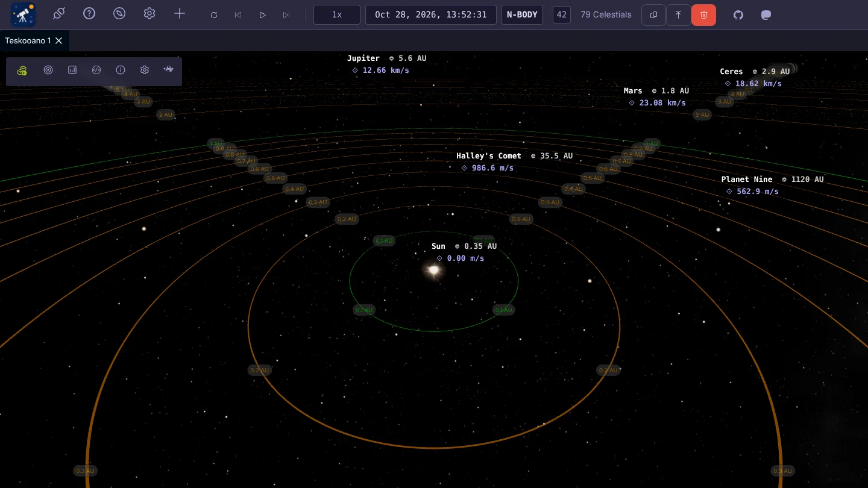The height and width of the screenshot is (488, 868).
Task: Close the Teskooano 1 tab
Action: [x=58, y=41]
